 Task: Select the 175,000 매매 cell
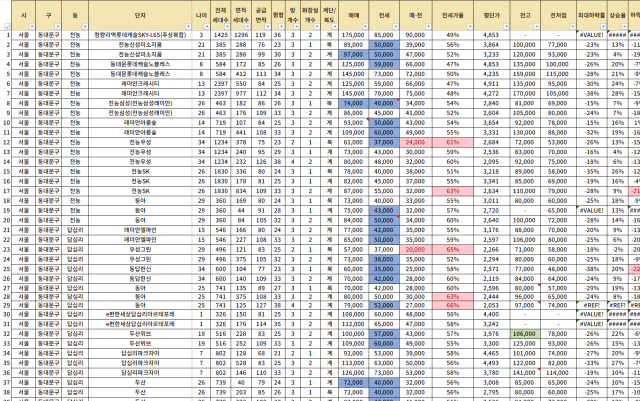click(x=353, y=35)
